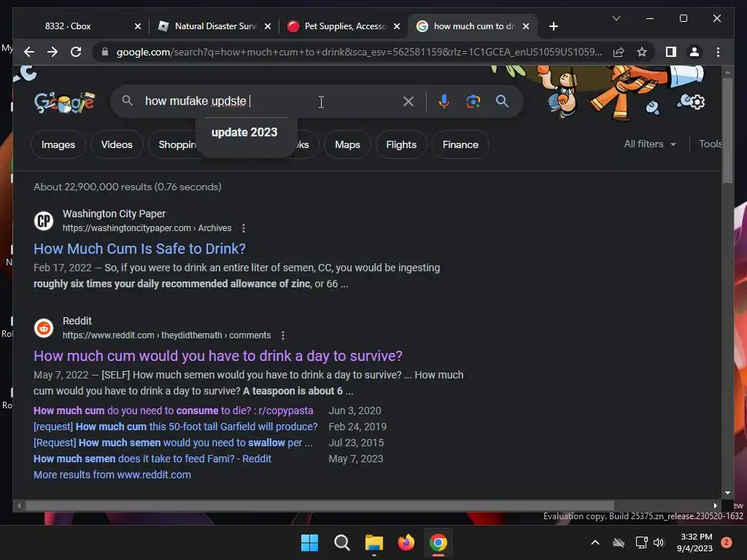This screenshot has width=747, height=560.
Task: Select the Flights filter
Action: coord(401,145)
